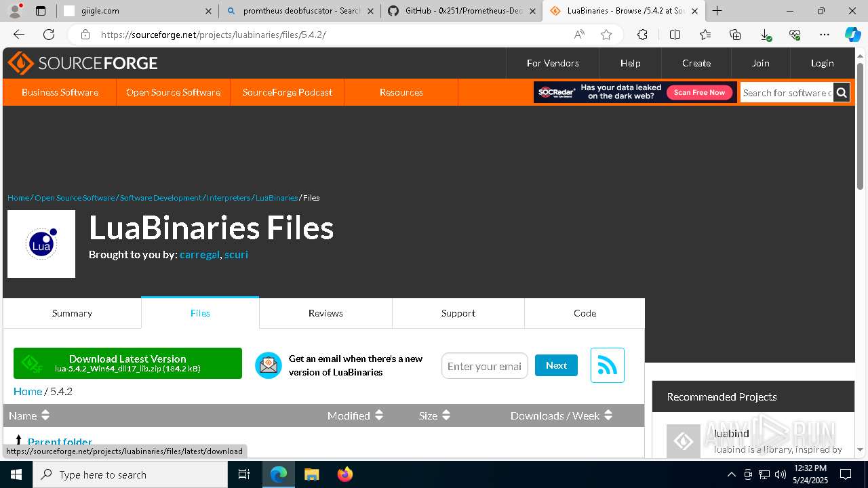Open Open Source Software menu

pyautogui.click(x=173, y=92)
